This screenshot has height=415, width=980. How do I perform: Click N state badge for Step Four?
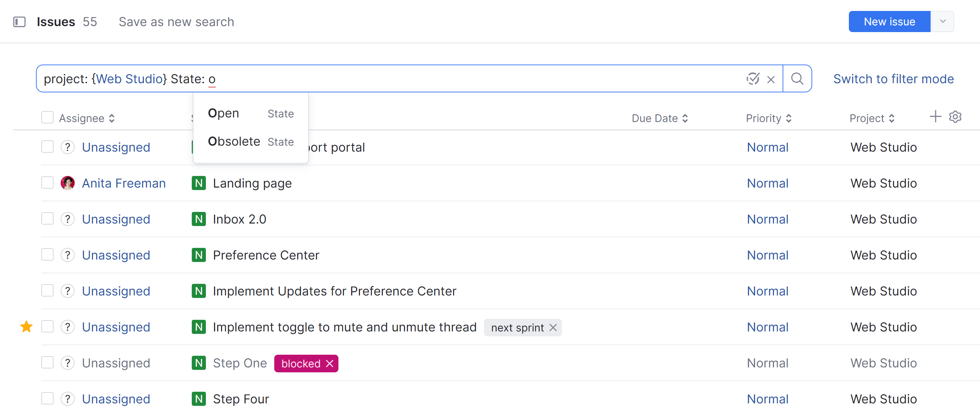(x=198, y=399)
